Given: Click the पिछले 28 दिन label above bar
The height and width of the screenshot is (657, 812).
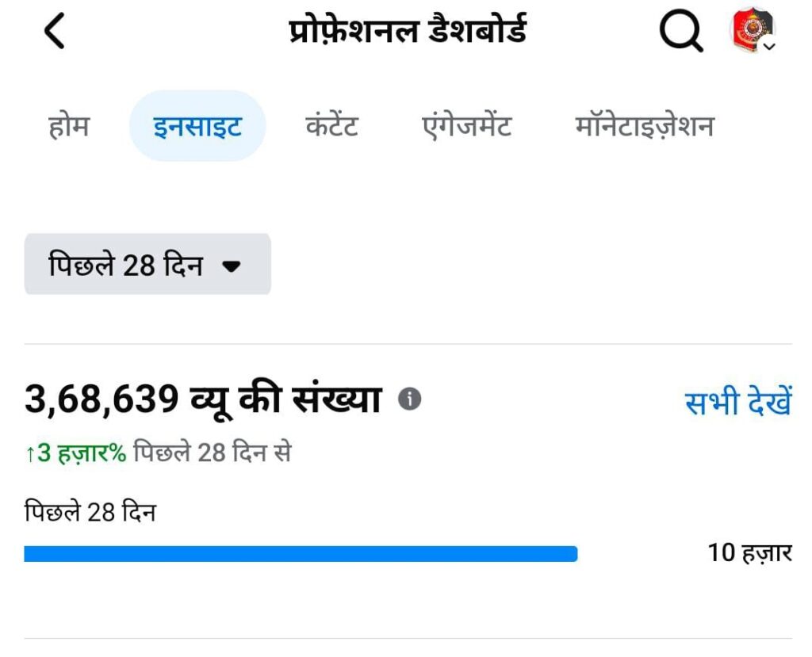Looking at the screenshot, I should tap(90, 512).
